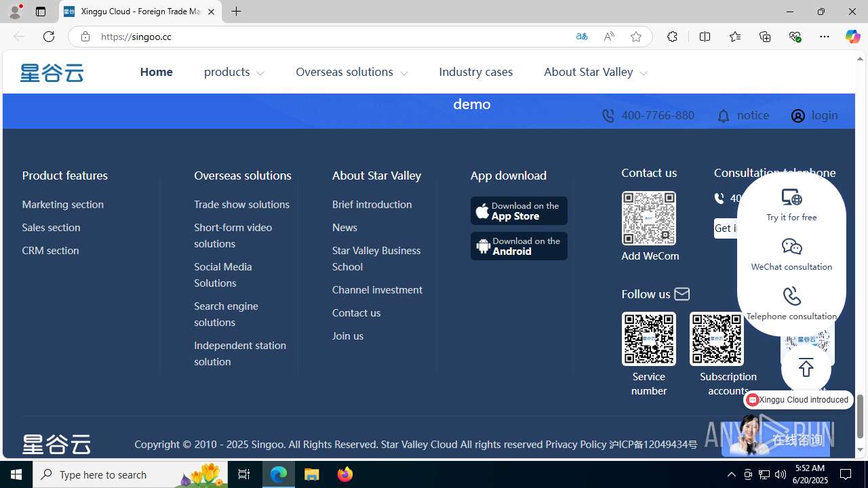The height and width of the screenshot is (488, 868).
Task: Open the Windows Start menu
Action: [16, 474]
